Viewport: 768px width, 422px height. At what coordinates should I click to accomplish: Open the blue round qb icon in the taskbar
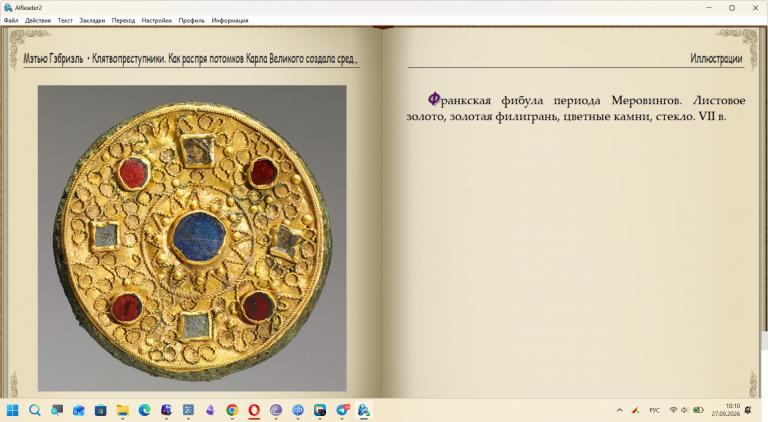click(298, 410)
